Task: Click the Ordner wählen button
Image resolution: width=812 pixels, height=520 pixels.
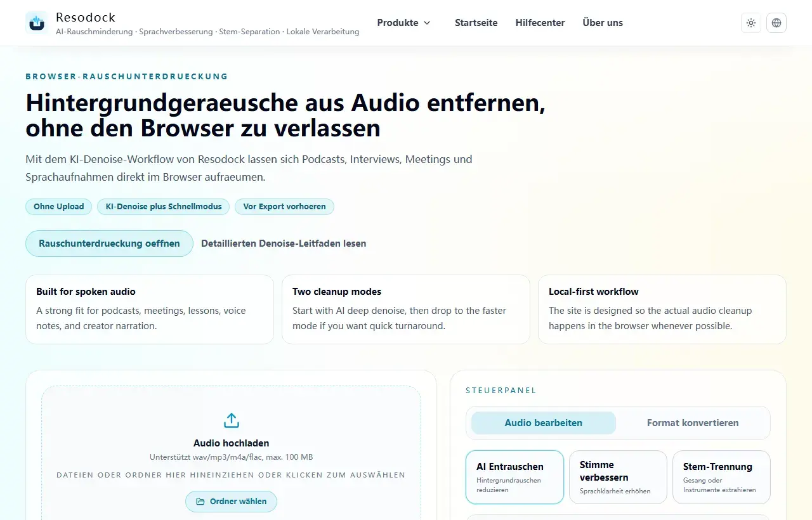Action: (231, 501)
